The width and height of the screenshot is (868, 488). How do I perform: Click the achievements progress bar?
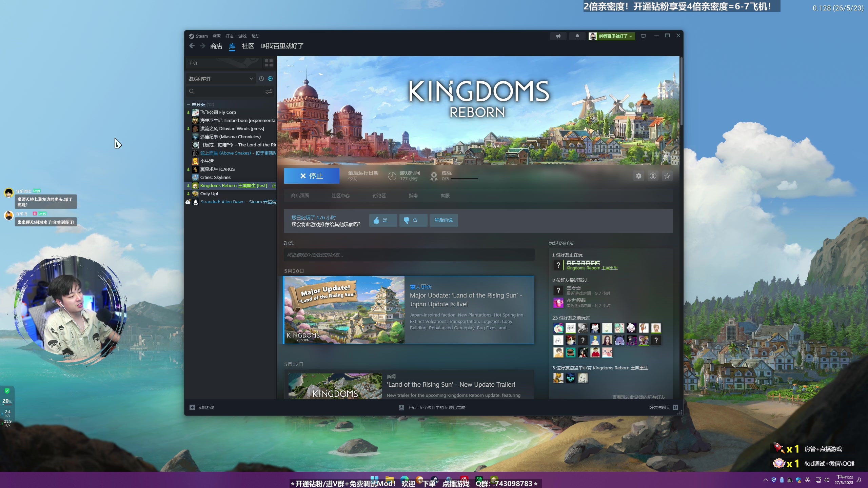click(464, 179)
